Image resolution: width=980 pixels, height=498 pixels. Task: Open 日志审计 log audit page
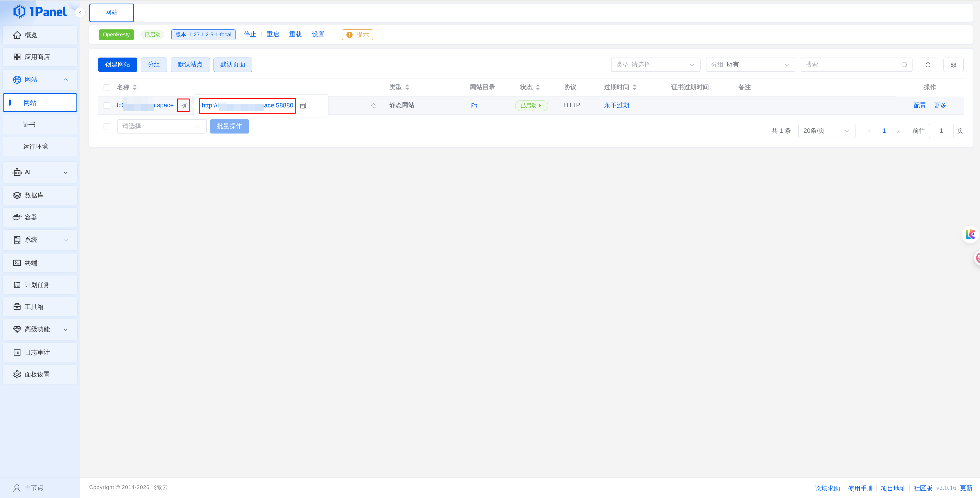pos(40,352)
